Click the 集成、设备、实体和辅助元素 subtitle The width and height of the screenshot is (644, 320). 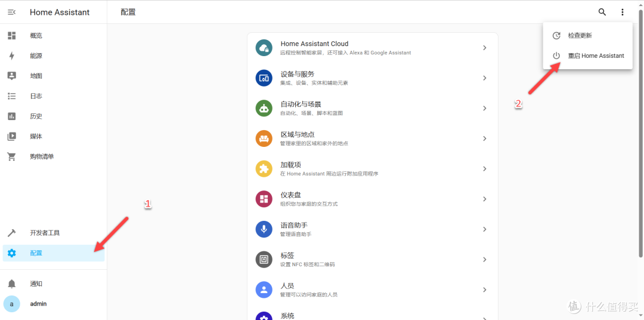tap(314, 83)
